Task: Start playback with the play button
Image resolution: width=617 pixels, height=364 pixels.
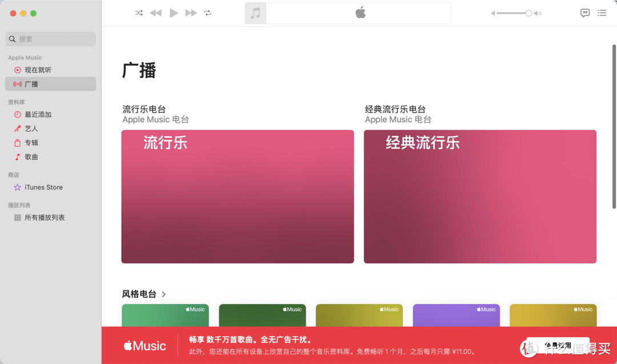Action: tap(174, 13)
